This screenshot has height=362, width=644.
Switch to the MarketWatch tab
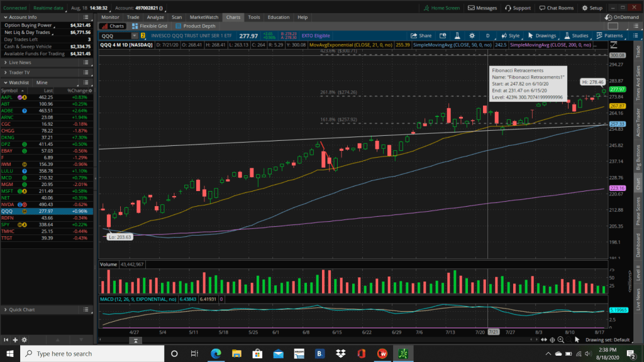click(x=204, y=17)
